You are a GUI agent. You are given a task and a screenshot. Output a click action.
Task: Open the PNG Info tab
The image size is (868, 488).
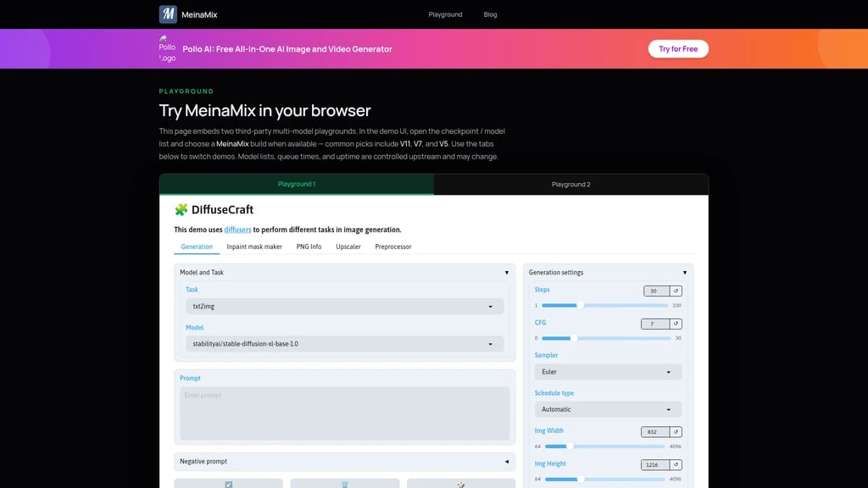click(x=309, y=247)
